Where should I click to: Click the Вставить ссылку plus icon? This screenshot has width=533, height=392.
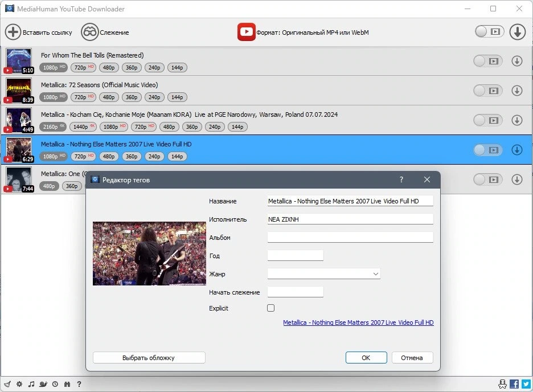(13, 32)
